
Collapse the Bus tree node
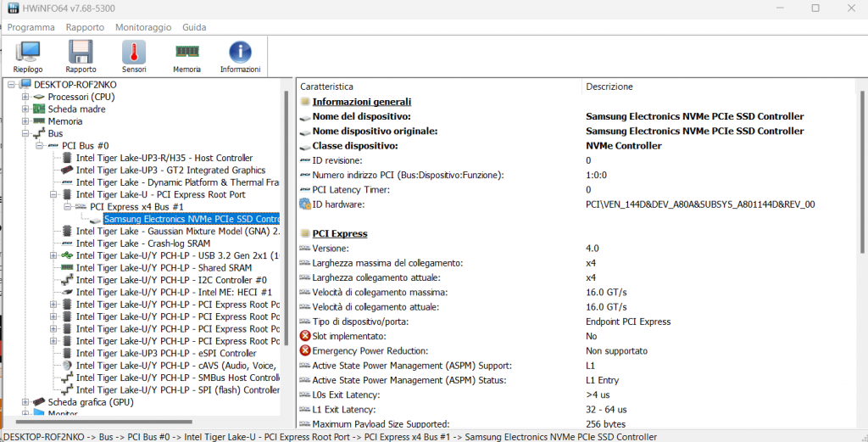pyautogui.click(x=25, y=134)
